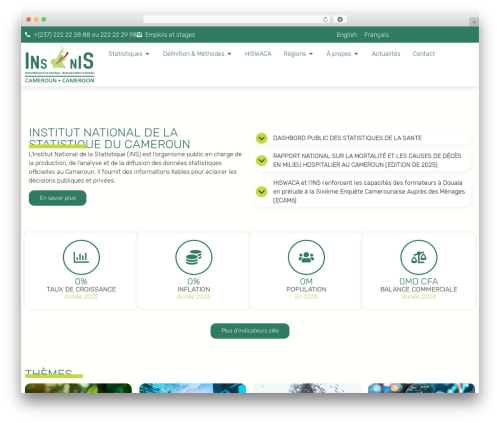Click the phone icon in top bar
This screenshot has width=500, height=423.
(x=28, y=35)
